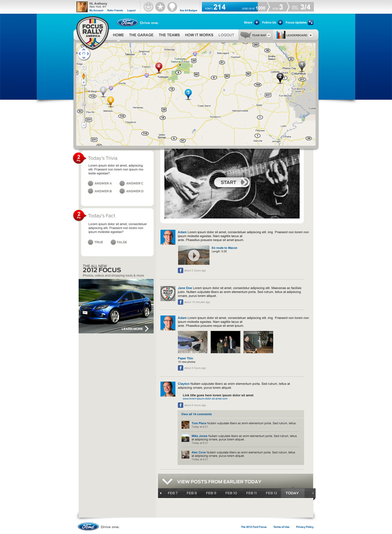Click the Follow Us plus icon
The width and height of the screenshot is (392, 534).
tap(280, 22)
